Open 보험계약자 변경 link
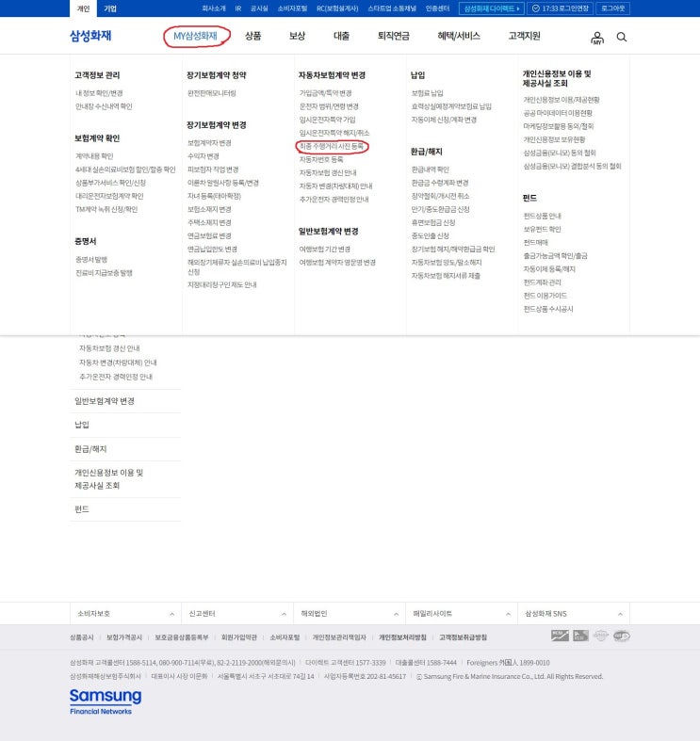The width and height of the screenshot is (700, 741). pos(209,143)
